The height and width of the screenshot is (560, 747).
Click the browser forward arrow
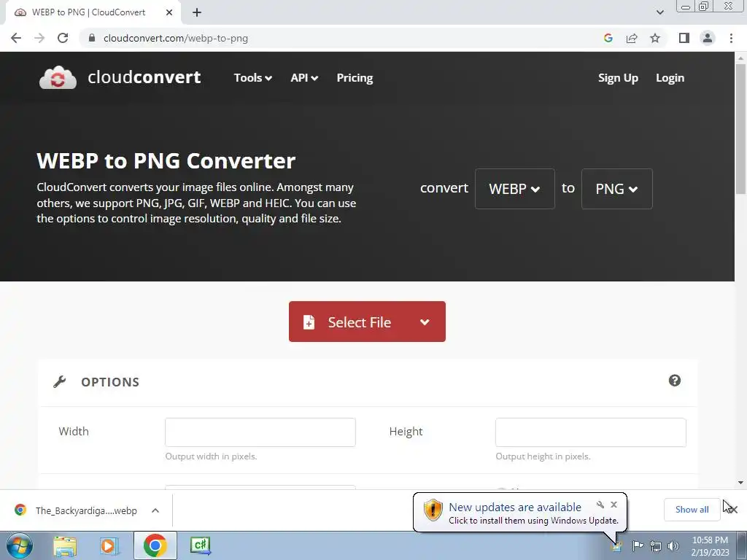click(x=39, y=38)
